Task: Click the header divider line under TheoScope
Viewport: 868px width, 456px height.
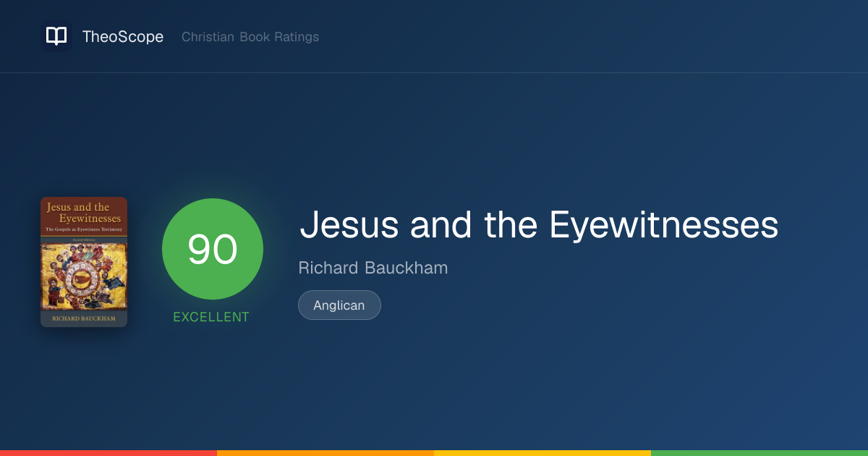Action: [x=434, y=72]
